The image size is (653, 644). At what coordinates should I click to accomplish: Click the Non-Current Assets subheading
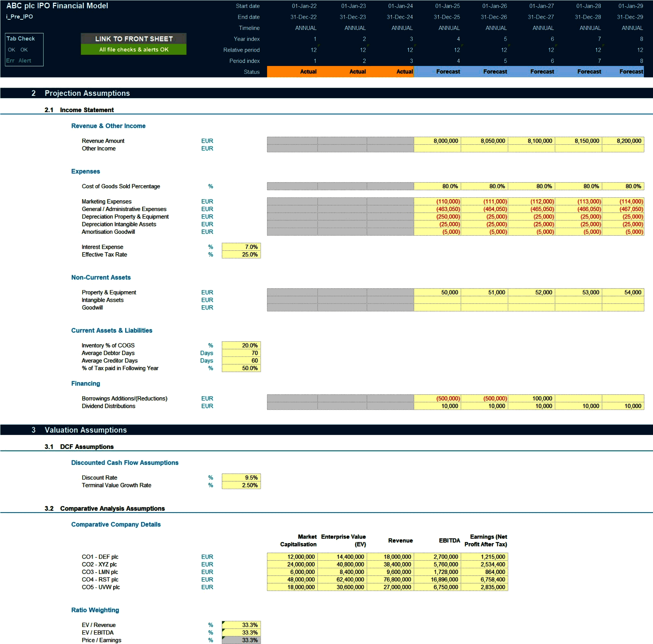[101, 278]
